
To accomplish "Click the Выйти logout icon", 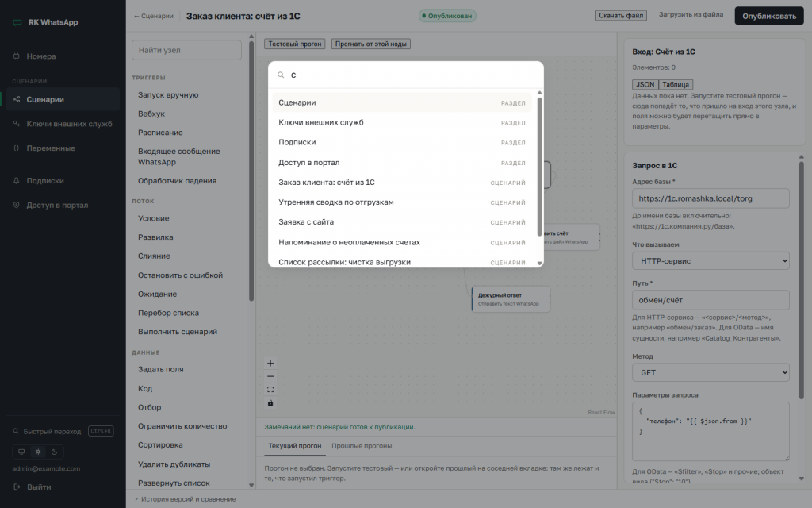I will tap(17, 487).
